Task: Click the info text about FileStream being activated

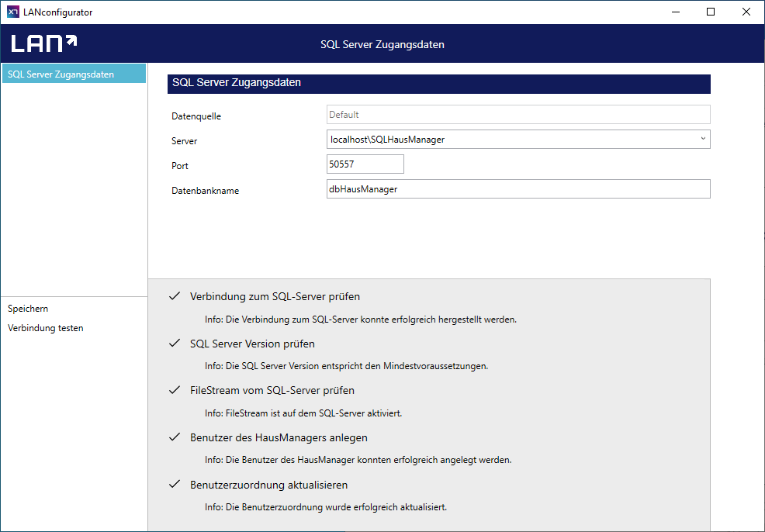Action: (x=303, y=413)
